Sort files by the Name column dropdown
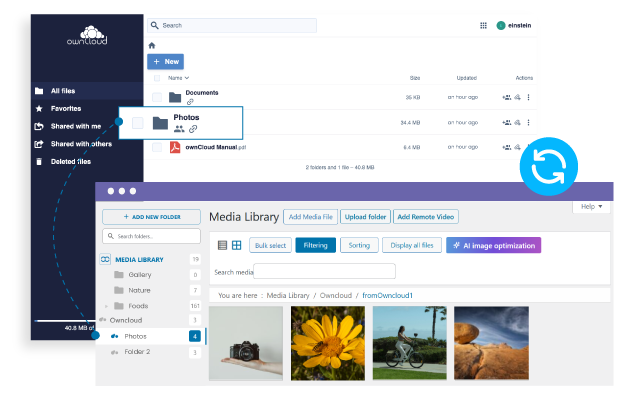 pyautogui.click(x=178, y=78)
